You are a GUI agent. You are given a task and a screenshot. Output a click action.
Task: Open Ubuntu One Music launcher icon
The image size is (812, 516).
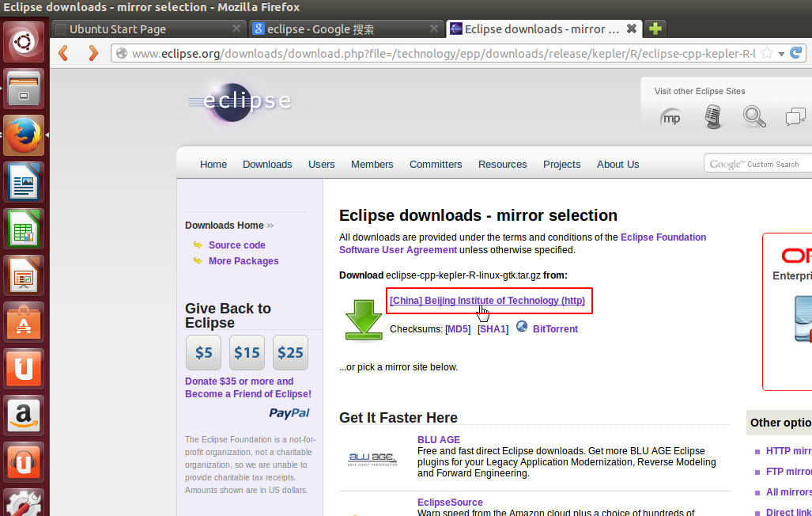coord(24,462)
